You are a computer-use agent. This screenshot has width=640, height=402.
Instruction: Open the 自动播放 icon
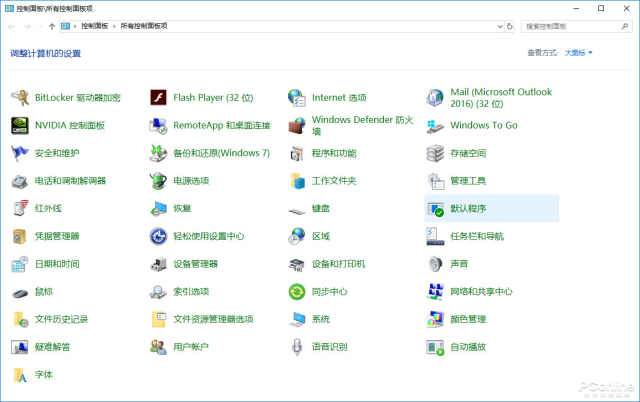coord(435,347)
